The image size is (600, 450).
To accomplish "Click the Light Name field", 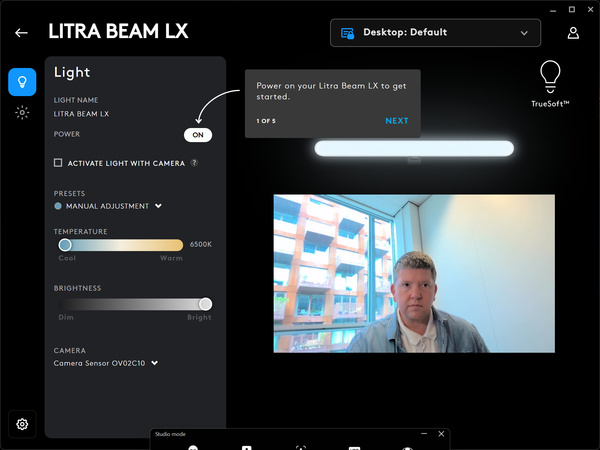I will tap(81, 114).
